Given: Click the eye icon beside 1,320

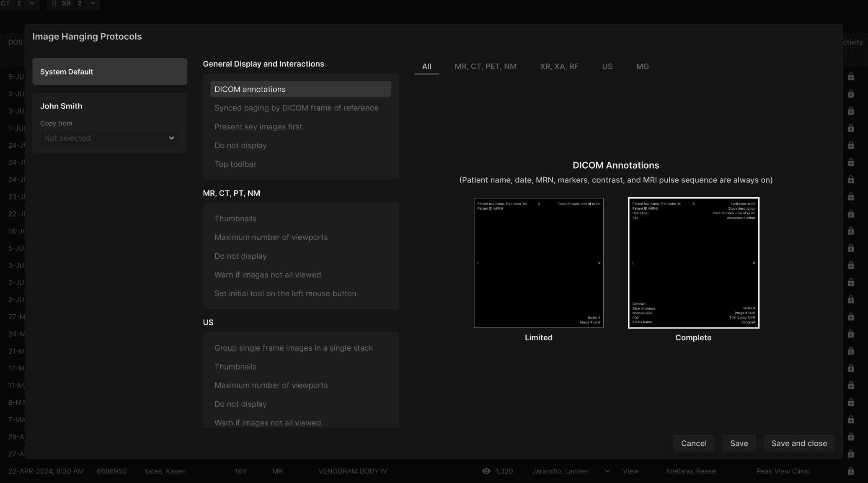Looking at the screenshot, I should 486,471.
